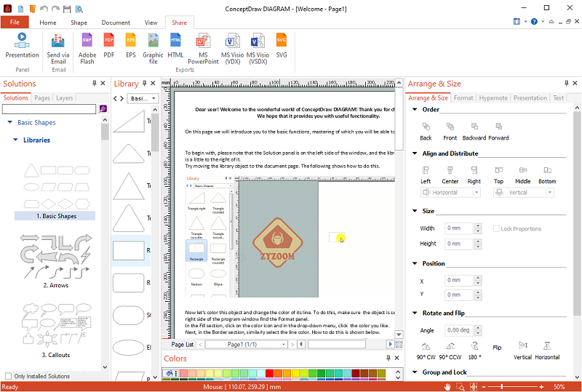This screenshot has width=582, height=392.
Task: Export the document as EPS
Action: (131, 46)
